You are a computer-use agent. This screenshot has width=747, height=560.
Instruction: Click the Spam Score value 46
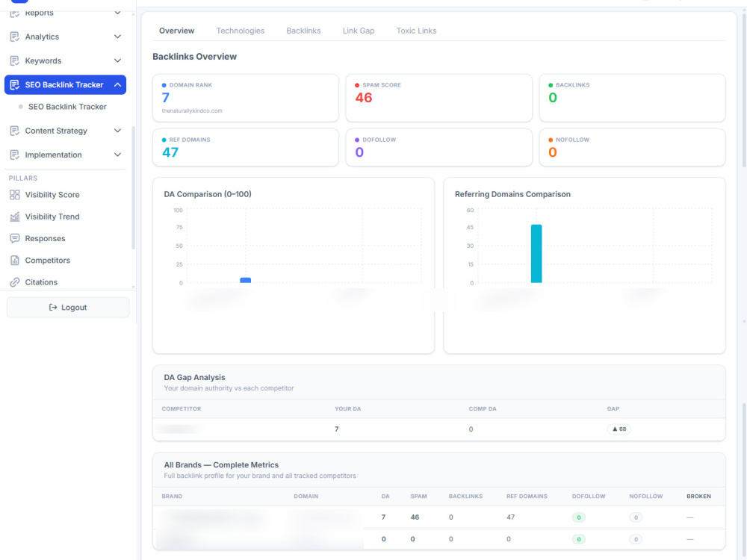[364, 98]
